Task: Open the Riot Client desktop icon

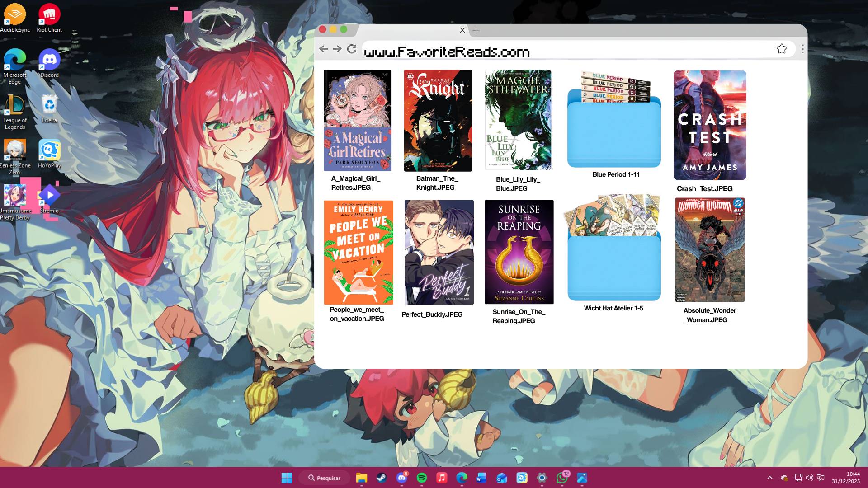Action: pyautogui.click(x=49, y=18)
